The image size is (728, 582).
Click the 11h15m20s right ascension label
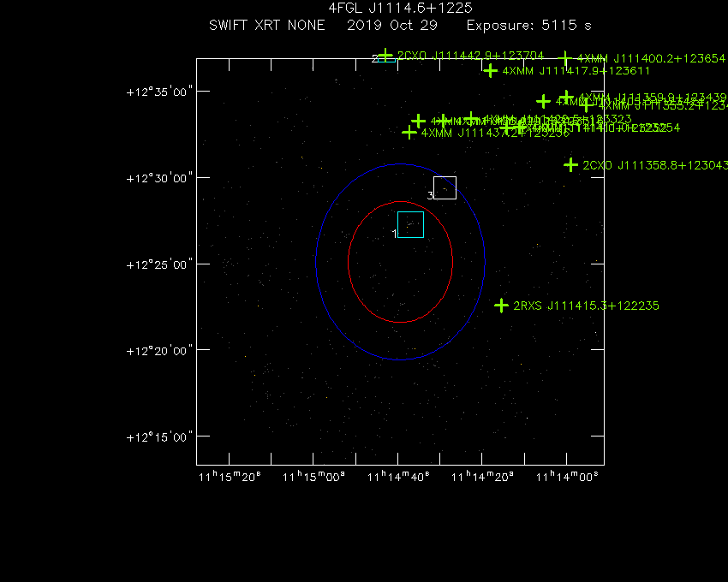click(230, 476)
